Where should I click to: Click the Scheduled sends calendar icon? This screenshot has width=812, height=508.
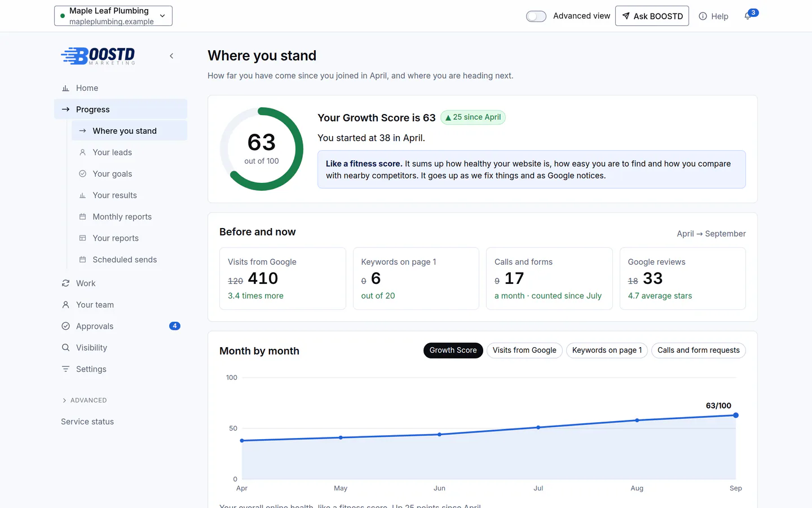point(82,260)
